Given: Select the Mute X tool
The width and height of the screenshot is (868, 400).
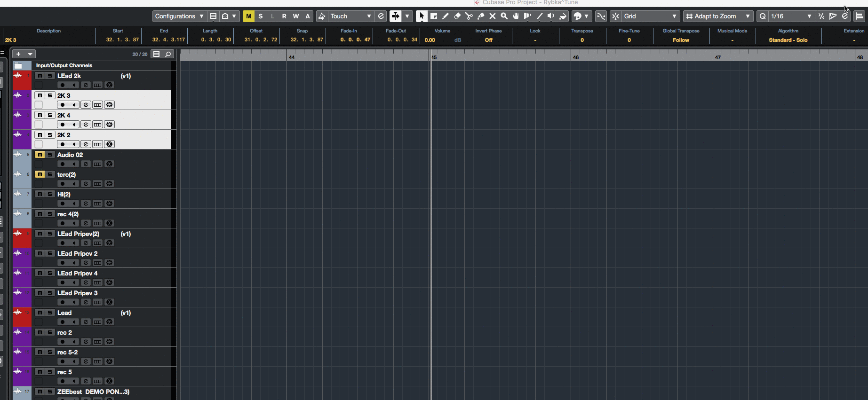Looking at the screenshot, I should coord(493,16).
